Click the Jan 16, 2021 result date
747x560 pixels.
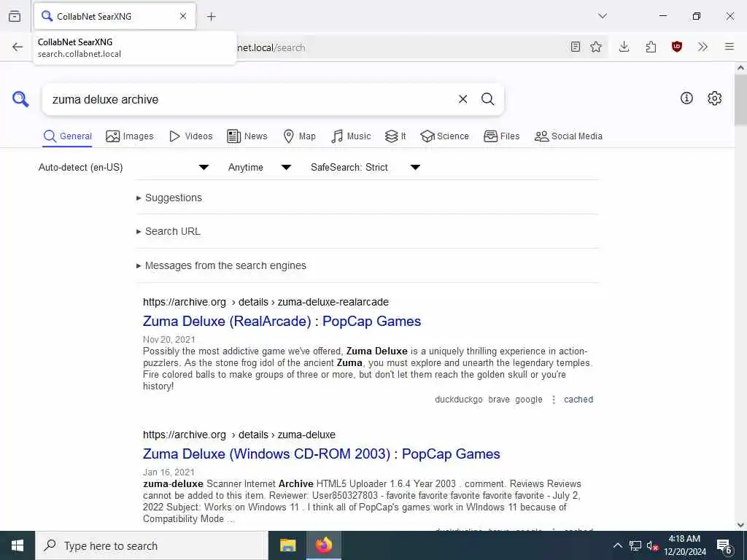tap(169, 472)
